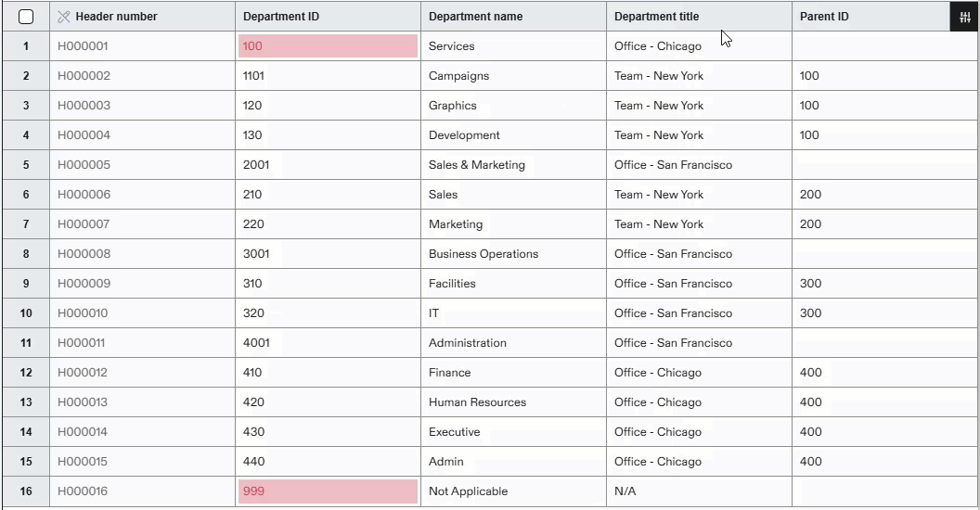The height and width of the screenshot is (510, 980).
Task: Click the Header number pin icon
Action: point(64,17)
